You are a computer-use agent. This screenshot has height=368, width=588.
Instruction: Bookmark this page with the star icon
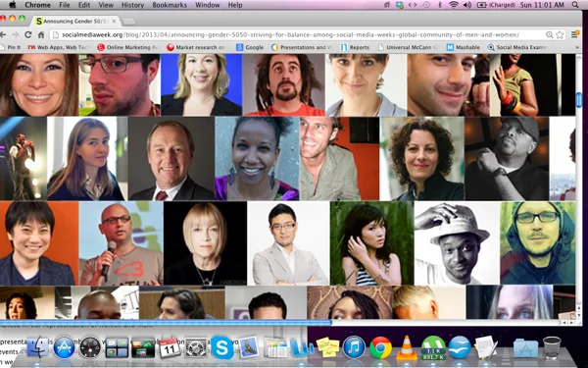pyautogui.click(x=560, y=35)
